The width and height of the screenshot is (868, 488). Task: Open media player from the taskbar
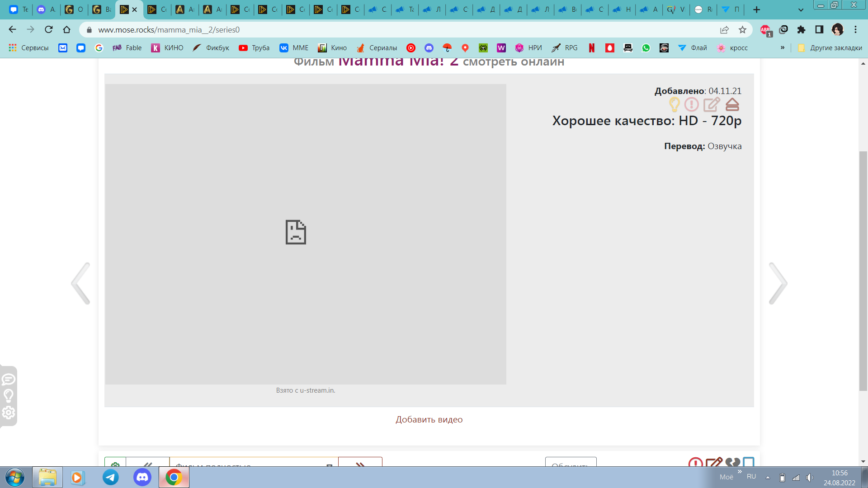(77, 477)
